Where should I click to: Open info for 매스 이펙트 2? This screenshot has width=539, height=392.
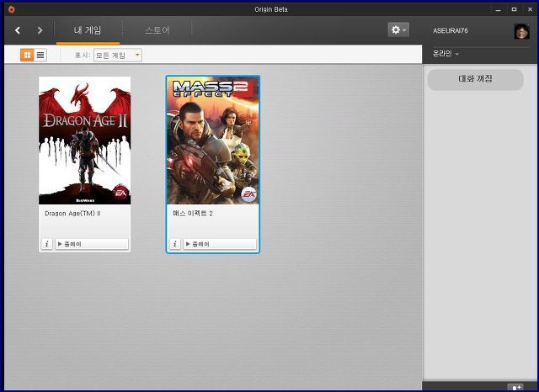click(175, 244)
